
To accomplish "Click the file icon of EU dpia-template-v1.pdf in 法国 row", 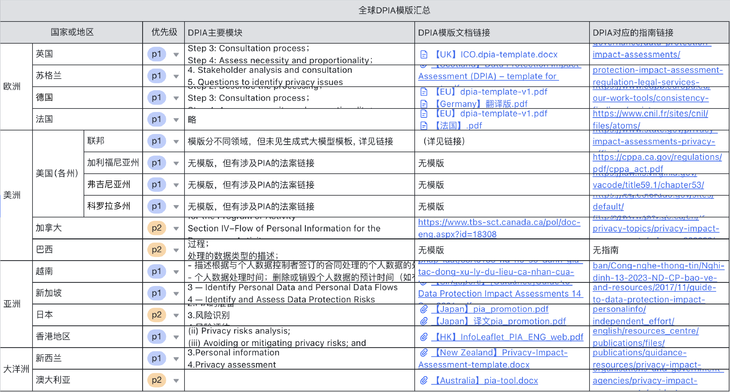I will point(424,114).
